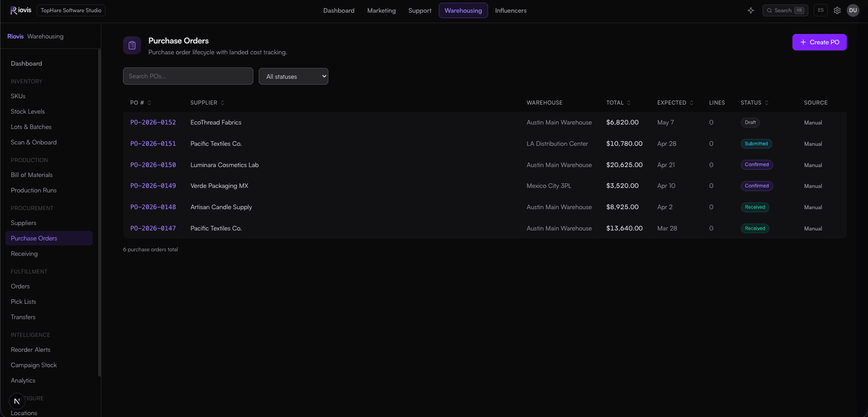Screen dimensions: 868x417
Task: Open Dashboard in the sidebar
Action: point(26,63)
